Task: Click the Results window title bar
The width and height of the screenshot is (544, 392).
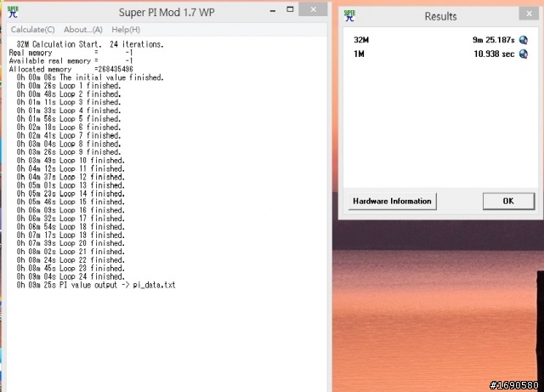Action: [x=440, y=16]
